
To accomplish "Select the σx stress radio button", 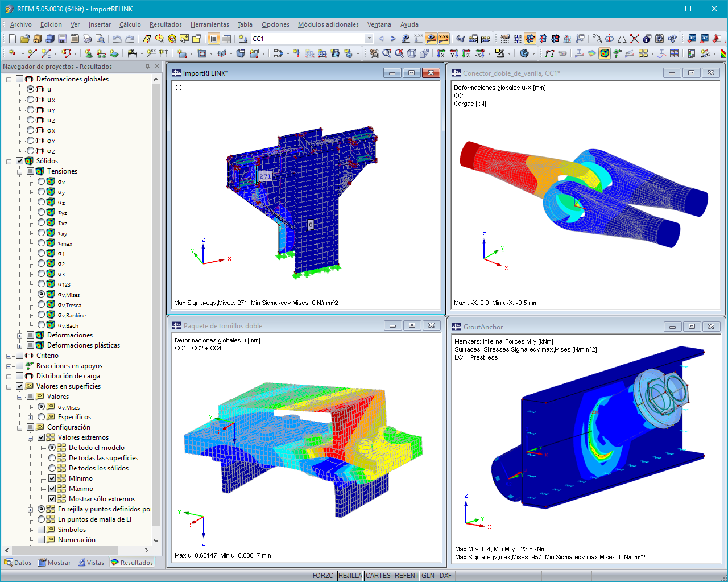I will [x=41, y=181].
